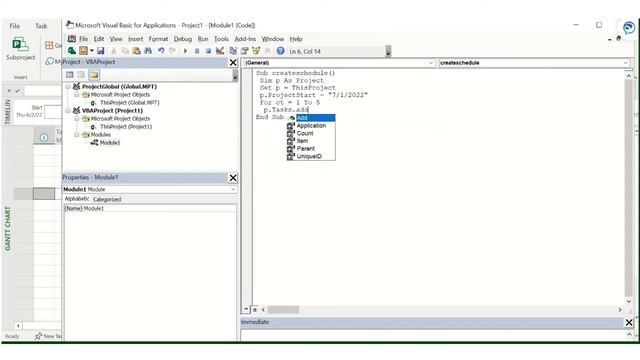Click the code window horizontal scrollbar thumb

283,310
